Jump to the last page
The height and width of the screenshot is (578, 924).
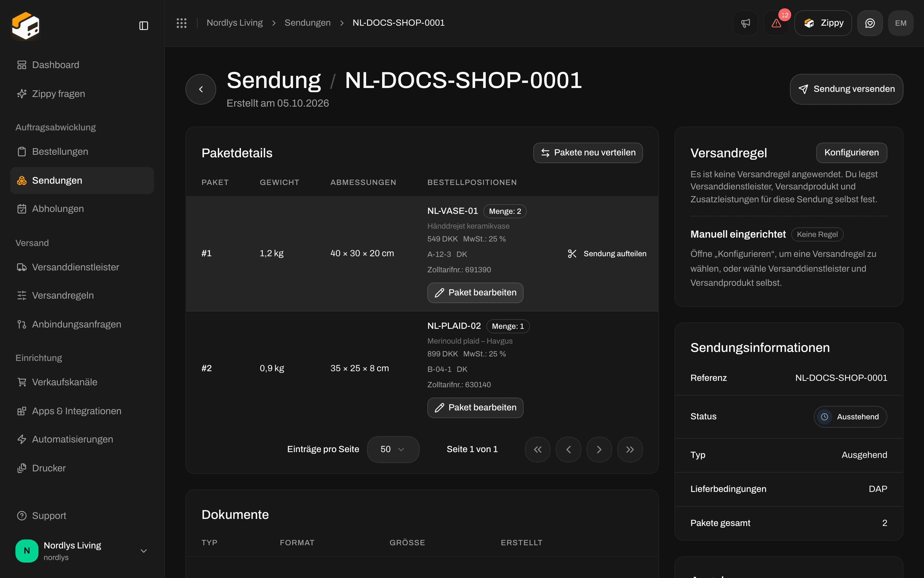point(630,450)
